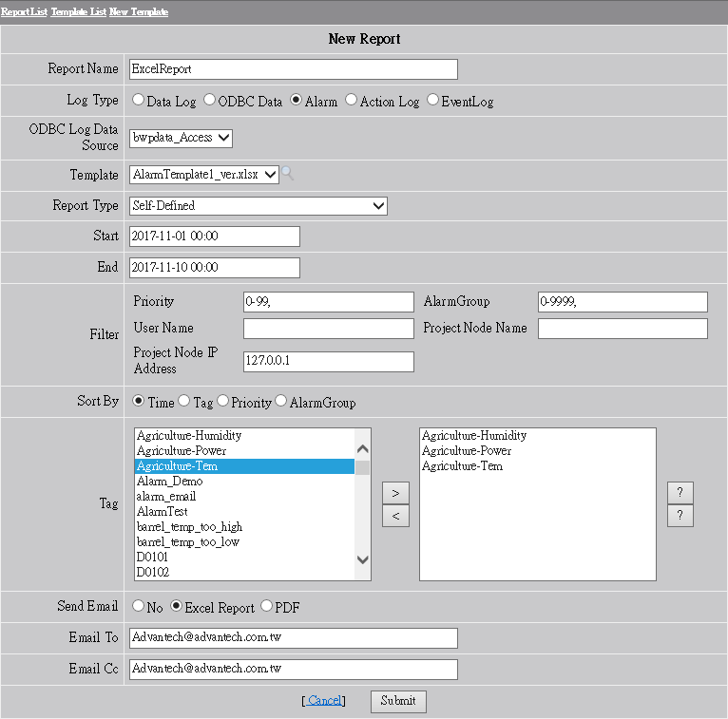Click the Email Cc field
728x719 pixels.
point(294,670)
